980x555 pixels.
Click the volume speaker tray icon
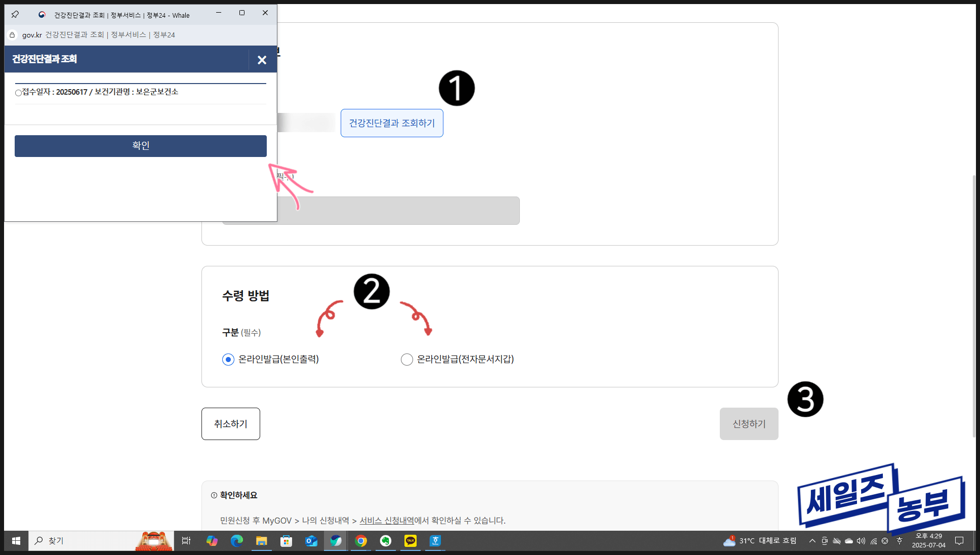(x=861, y=541)
